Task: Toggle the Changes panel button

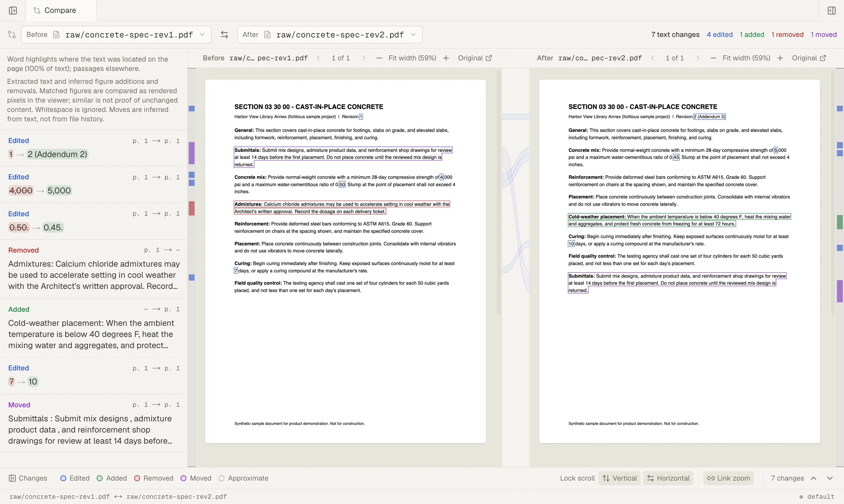Action: pos(28,478)
